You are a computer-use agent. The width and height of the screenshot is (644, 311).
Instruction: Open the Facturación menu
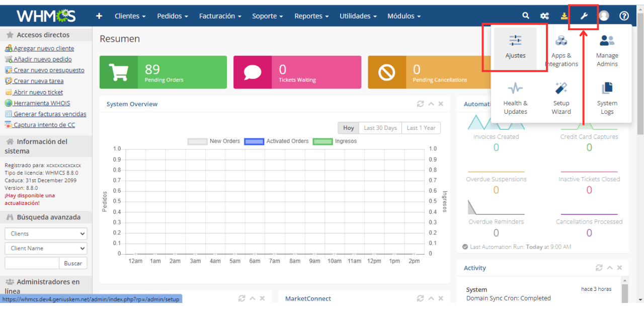coord(220,16)
